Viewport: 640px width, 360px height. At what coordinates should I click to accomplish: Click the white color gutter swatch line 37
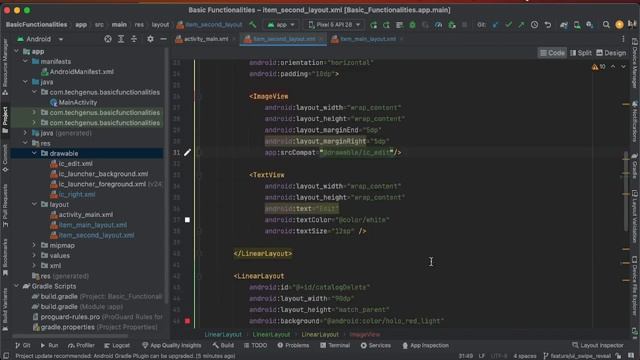click(187, 220)
